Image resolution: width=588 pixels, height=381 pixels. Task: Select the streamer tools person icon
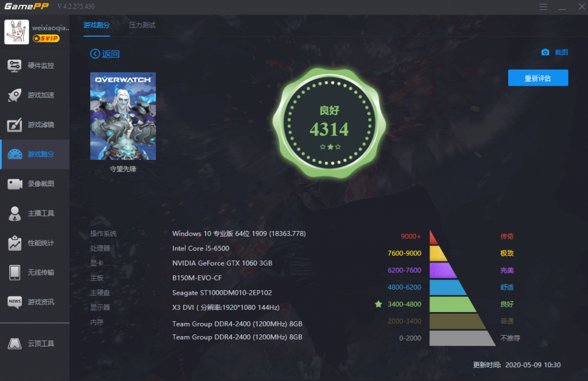[x=14, y=214]
